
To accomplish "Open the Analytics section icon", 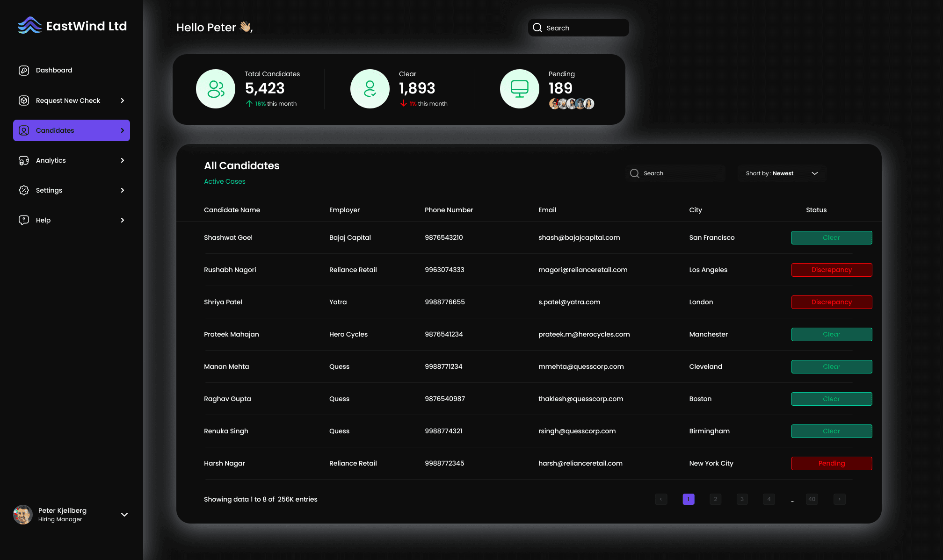I will coord(24,160).
